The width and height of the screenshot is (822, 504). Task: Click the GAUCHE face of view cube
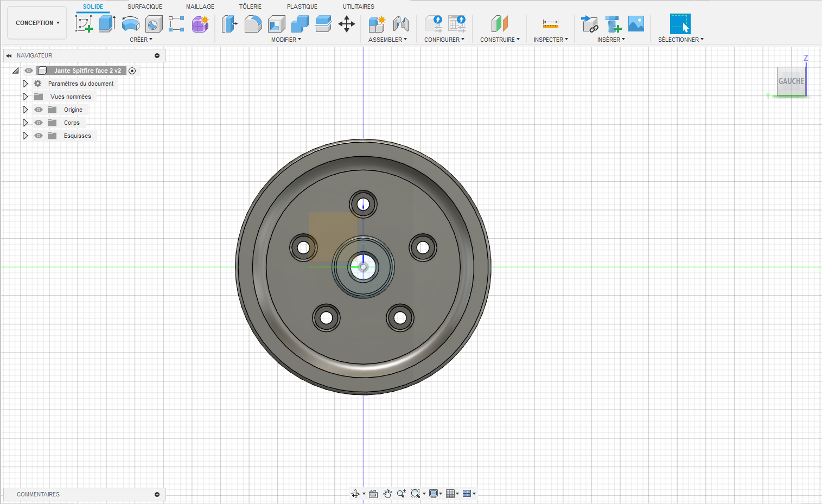click(x=791, y=81)
